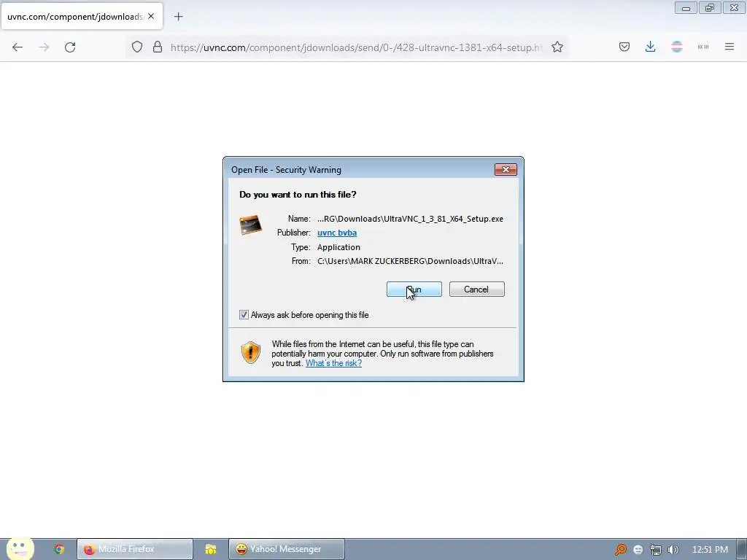
Task: Click the UltraVNC application icon in dialog
Action: coord(251,225)
